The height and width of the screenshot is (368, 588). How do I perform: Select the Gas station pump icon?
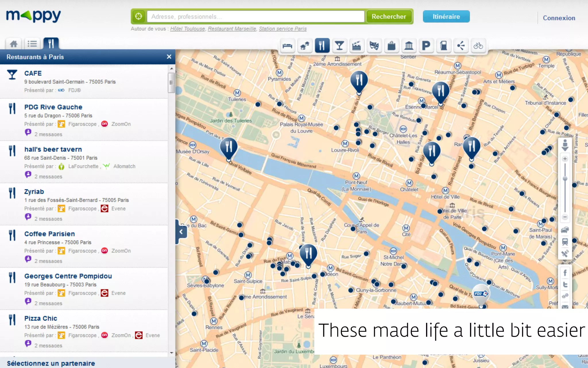(444, 46)
